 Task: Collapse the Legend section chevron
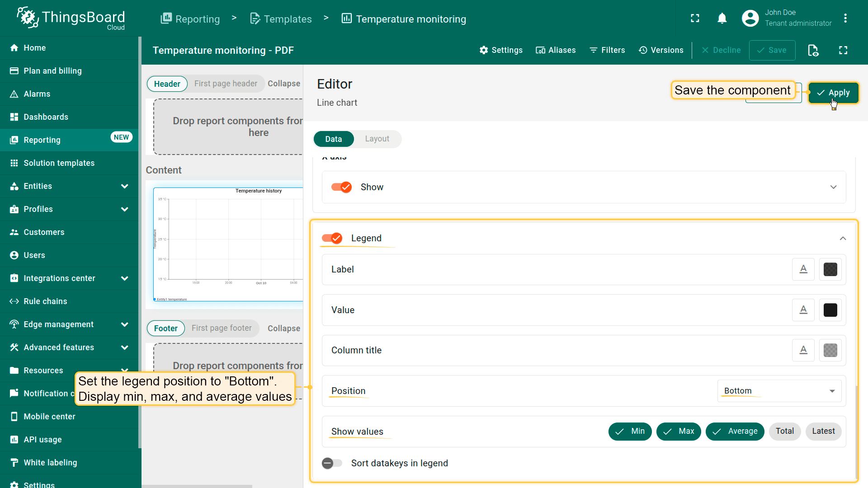click(843, 238)
